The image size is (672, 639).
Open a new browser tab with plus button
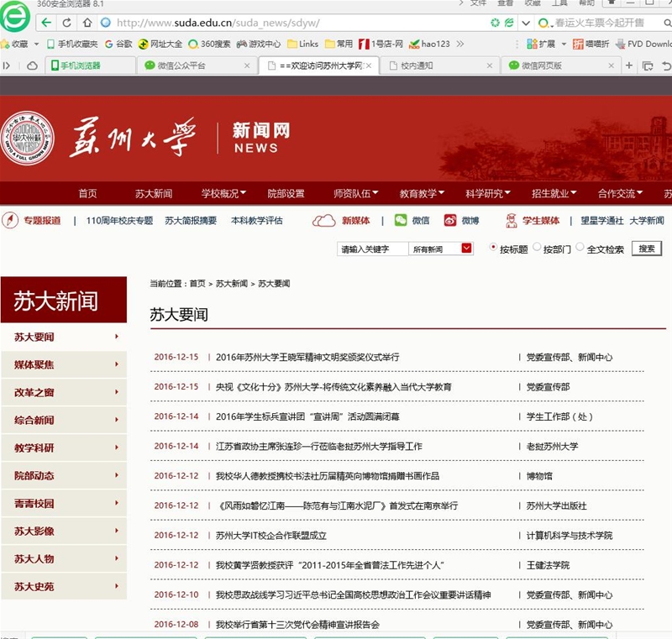(x=628, y=65)
